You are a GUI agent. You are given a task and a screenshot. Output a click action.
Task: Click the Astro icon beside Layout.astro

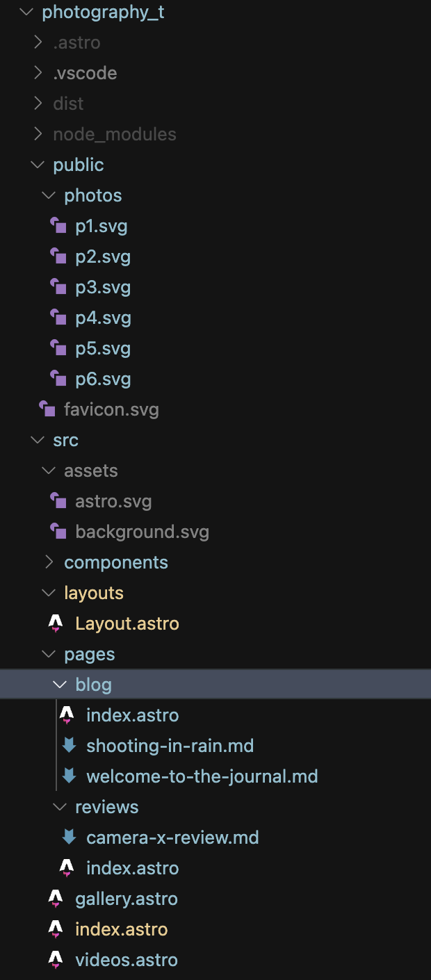(x=56, y=623)
